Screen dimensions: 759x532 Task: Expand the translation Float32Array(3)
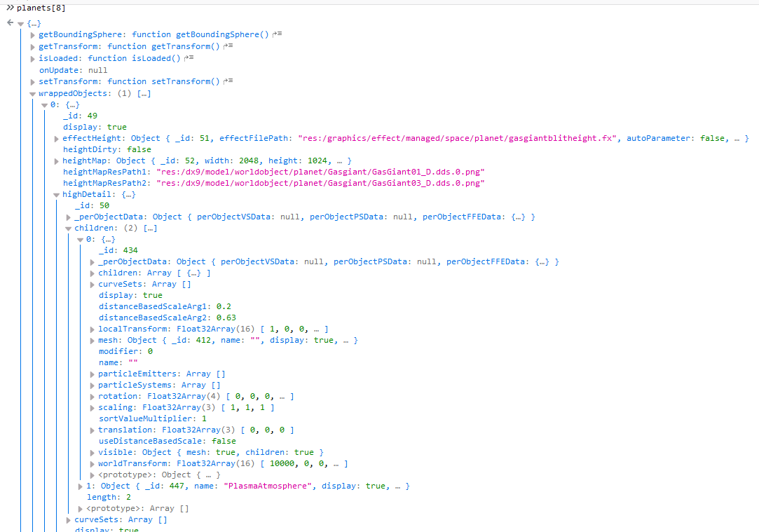coord(92,430)
